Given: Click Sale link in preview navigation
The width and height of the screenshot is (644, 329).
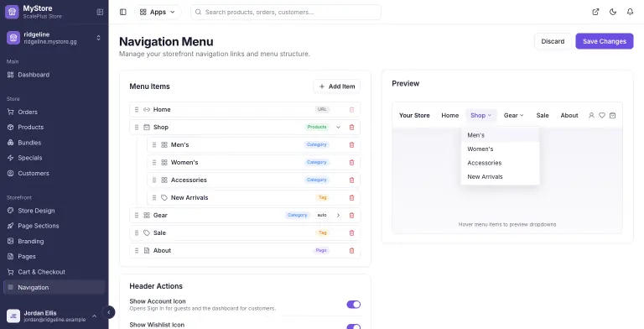Looking at the screenshot, I should click(x=543, y=116).
